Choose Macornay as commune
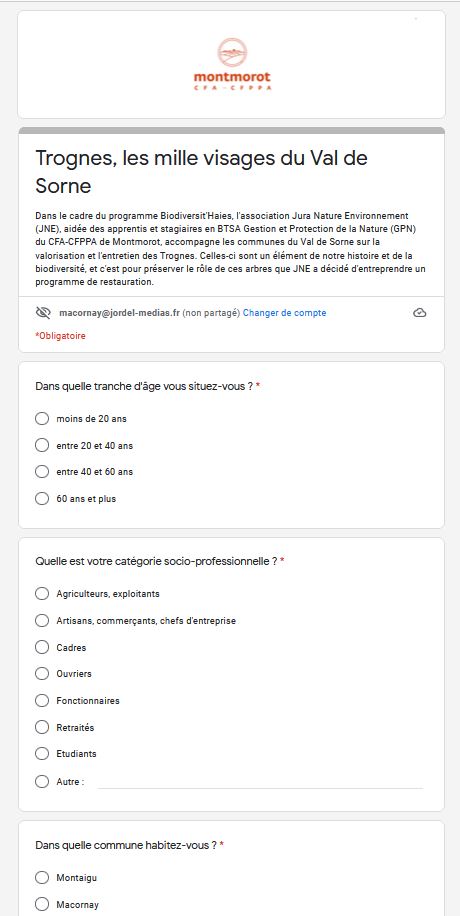 pos(42,904)
